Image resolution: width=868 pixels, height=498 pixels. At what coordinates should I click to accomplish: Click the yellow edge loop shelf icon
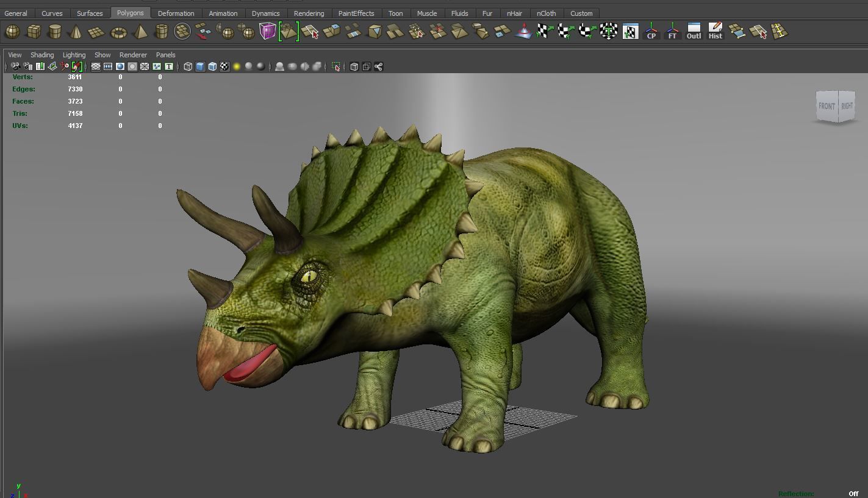(x=780, y=31)
